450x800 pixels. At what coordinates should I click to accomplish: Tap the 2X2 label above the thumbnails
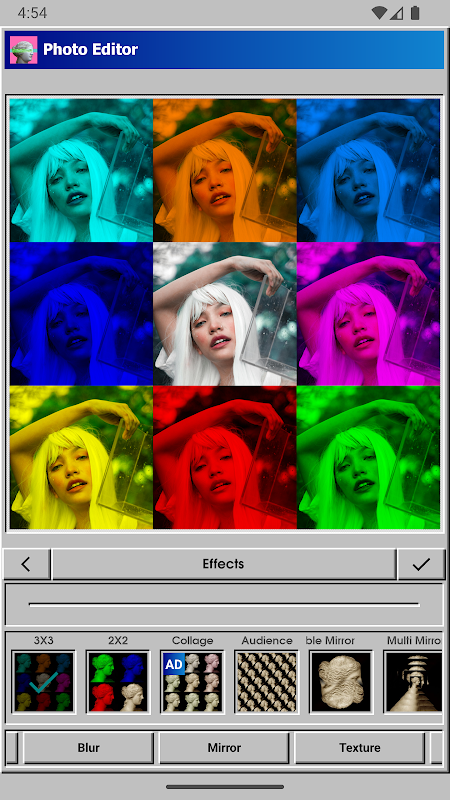[x=118, y=640]
